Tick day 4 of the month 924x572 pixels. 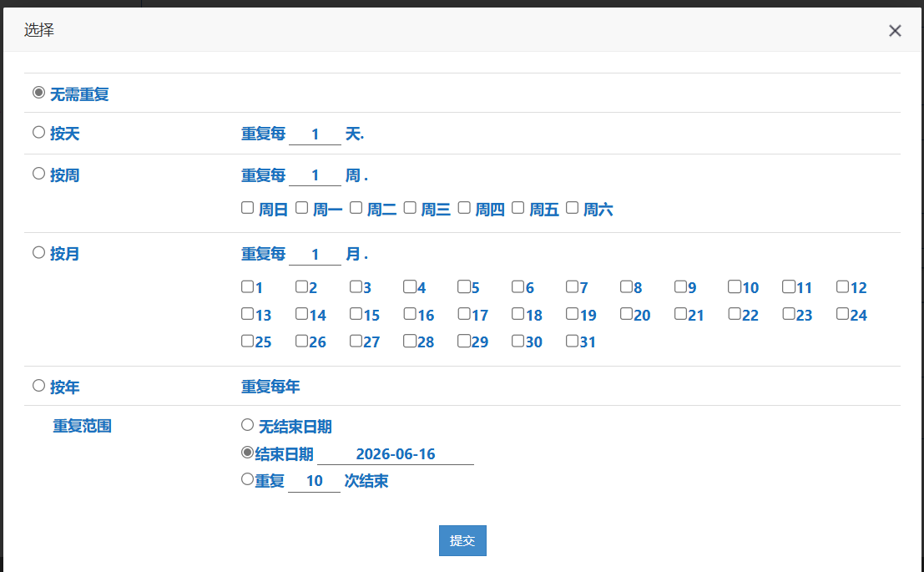[410, 286]
